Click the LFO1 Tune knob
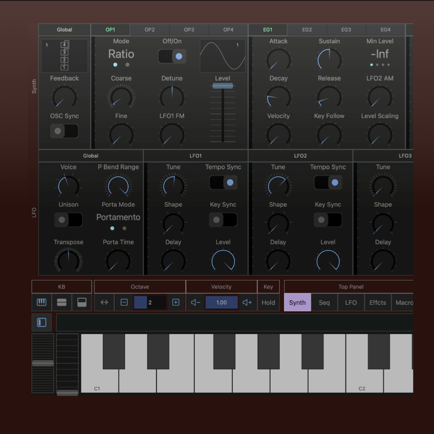The image size is (434, 434). click(173, 186)
